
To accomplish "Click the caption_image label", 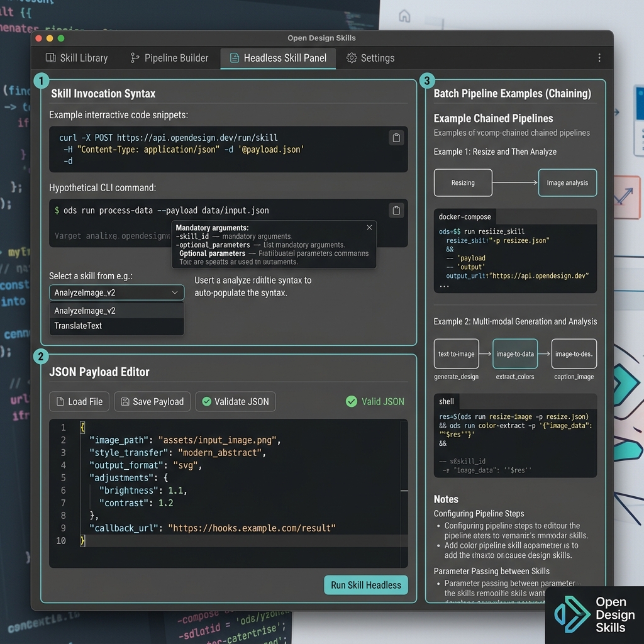I will point(574,377).
